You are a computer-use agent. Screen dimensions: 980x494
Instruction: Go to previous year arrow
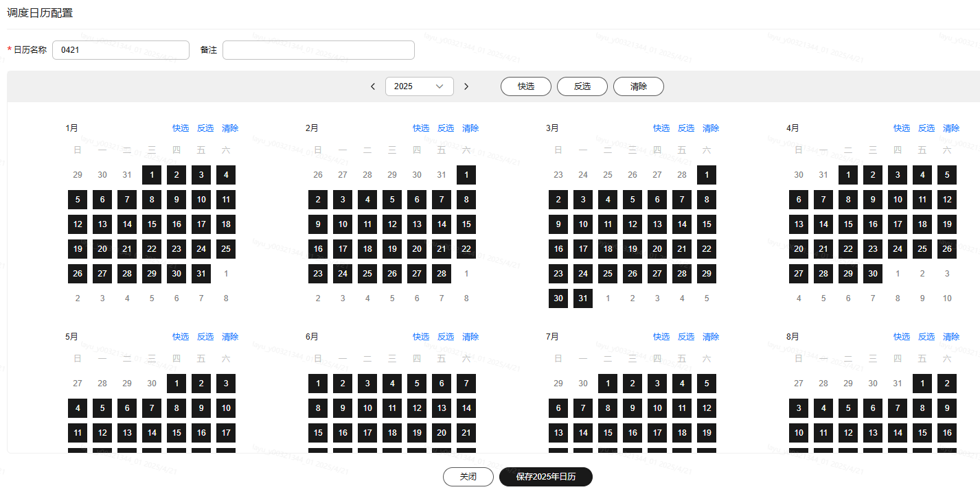[x=373, y=86]
